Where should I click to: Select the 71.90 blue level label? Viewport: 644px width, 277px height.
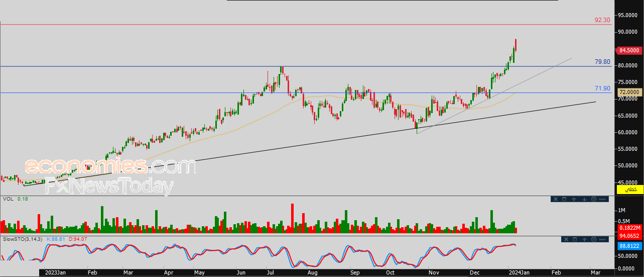coord(602,88)
